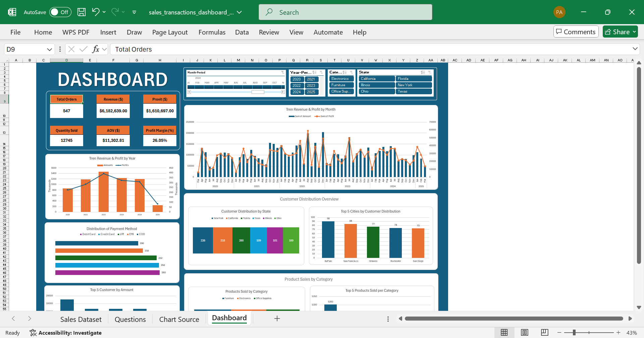
Task: Click multi-select icon on State slicer
Action: click(x=423, y=72)
